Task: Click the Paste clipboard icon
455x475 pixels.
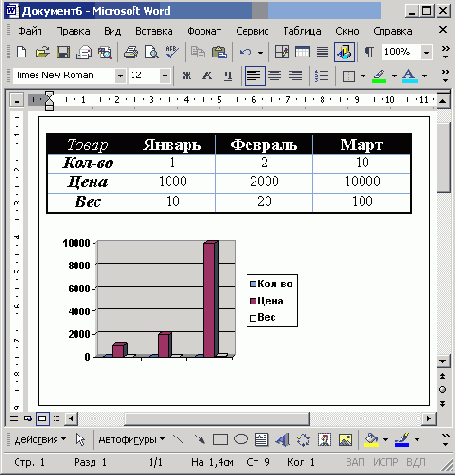Action: 219,52
